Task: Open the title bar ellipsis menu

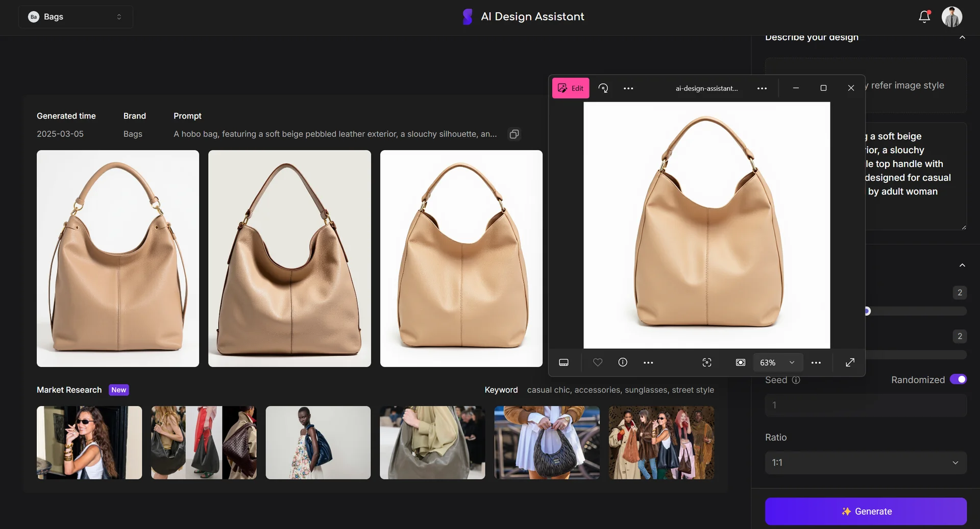Action: click(762, 88)
